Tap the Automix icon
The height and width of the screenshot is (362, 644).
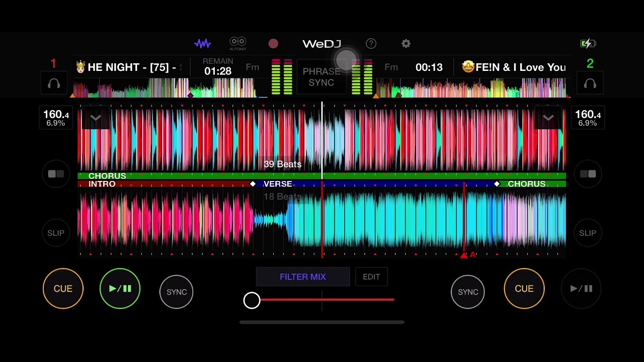pos(237,44)
